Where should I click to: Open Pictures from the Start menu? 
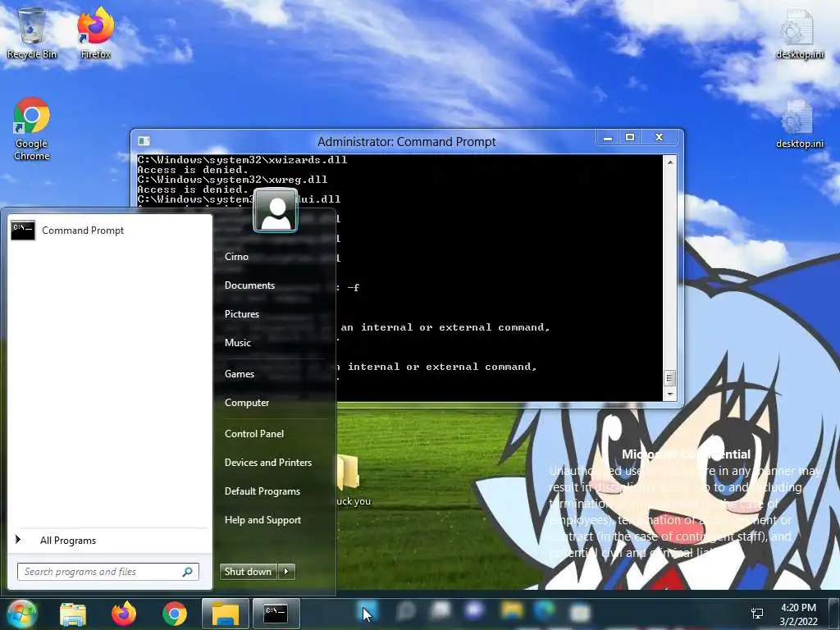click(242, 314)
